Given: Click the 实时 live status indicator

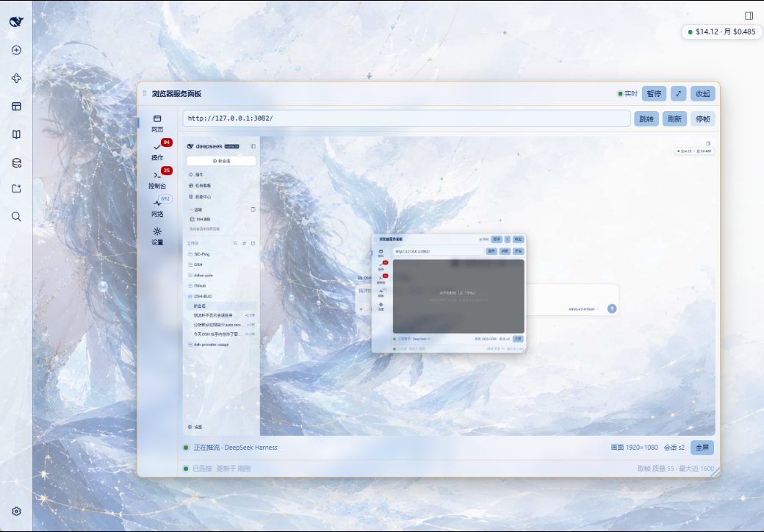Looking at the screenshot, I should coord(627,93).
